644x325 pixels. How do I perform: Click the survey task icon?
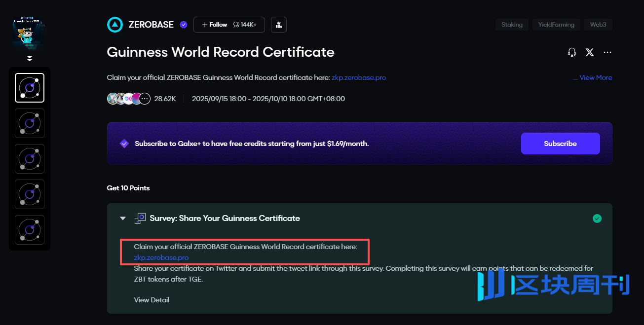pyautogui.click(x=140, y=218)
